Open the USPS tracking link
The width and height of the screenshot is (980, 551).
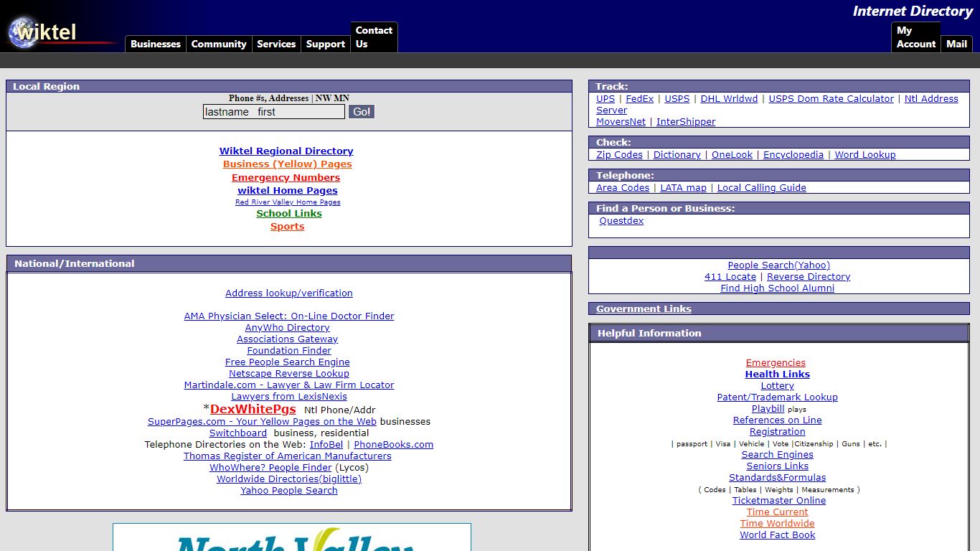(x=677, y=99)
